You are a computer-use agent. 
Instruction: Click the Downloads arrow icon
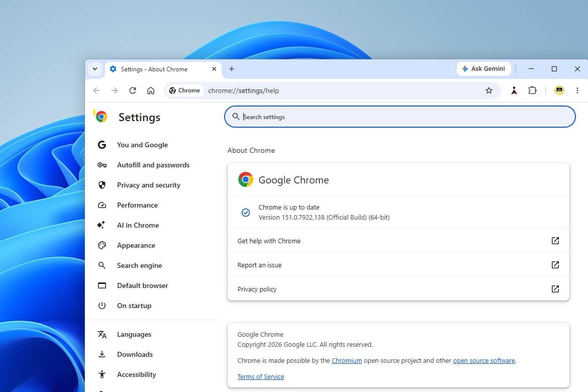(x=102, y=354)
